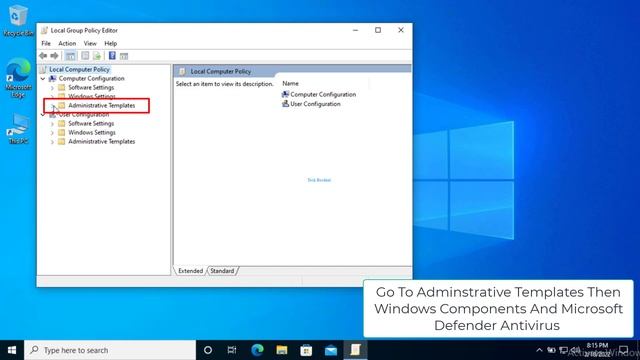Click the folder icon beside Administrative Templates under User Configuration

click(62, 141)
